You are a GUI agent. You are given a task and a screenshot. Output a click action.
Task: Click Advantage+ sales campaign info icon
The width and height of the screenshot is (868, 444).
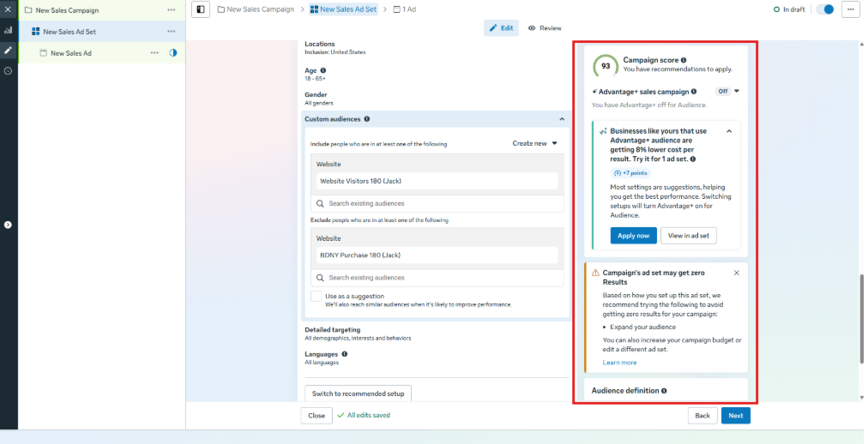[x=694, y=92]
